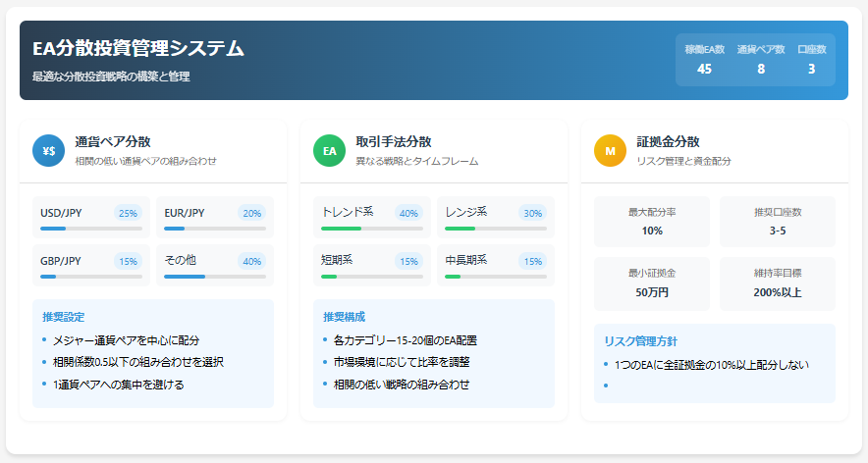Click the 取引手法分散 card heading
This screenshot has width=868, height=463.
click(394, 141)
